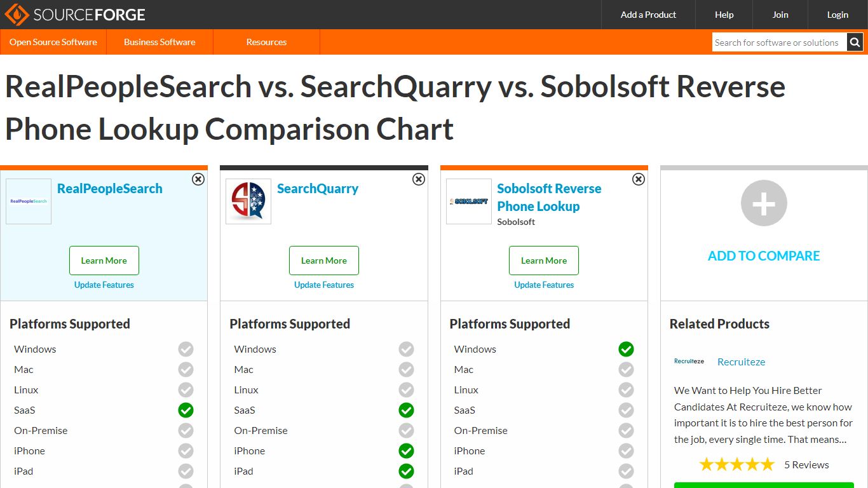This screenshot has height=488, width=868.
Task: Remove RealPeopleSearch from comparison
Action: pos(198,179)
